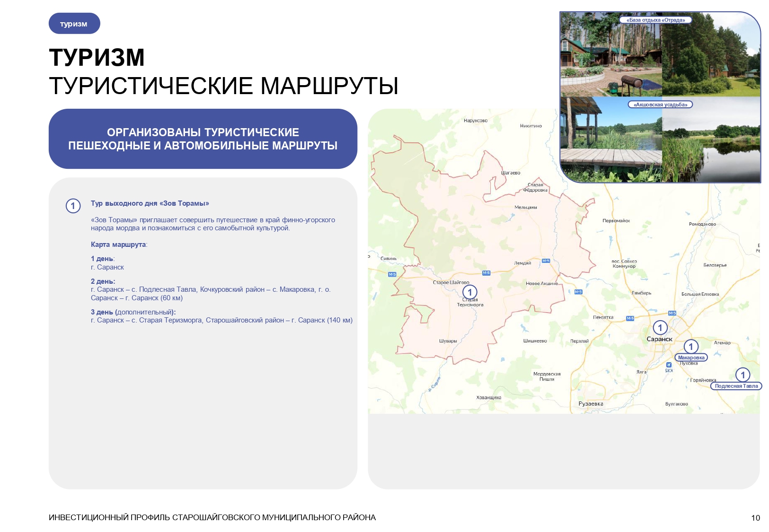The width and height of the screenshot is (769, 532).
Task: Click Шишкеево label on the map
Action: point(535,341)
